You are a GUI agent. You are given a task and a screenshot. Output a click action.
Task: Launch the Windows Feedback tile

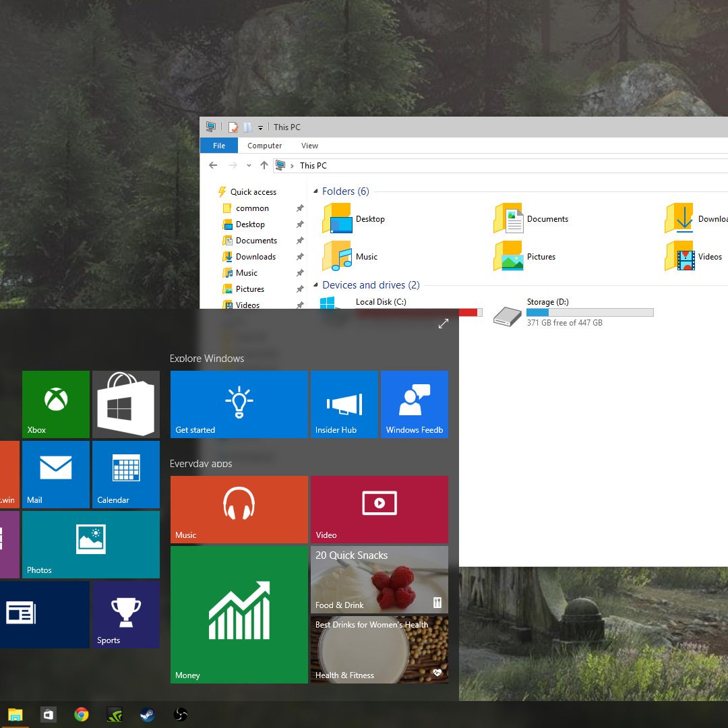coord(414,404)
